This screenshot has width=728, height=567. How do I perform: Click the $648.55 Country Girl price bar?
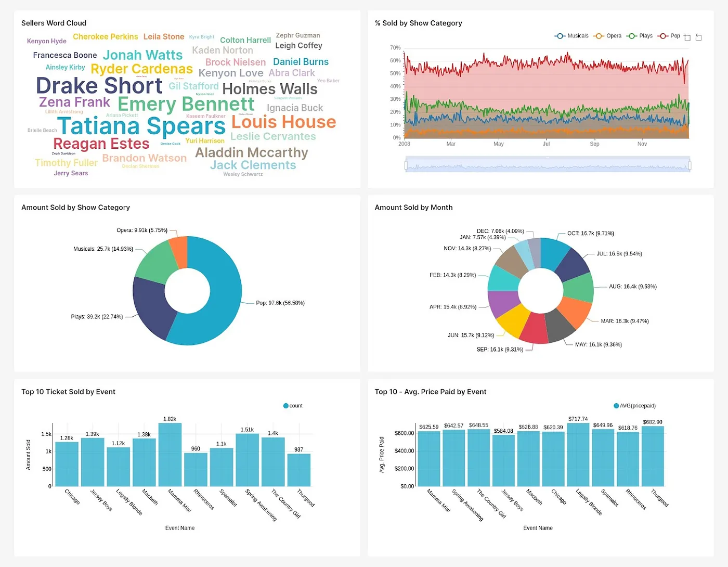point(479,458)
